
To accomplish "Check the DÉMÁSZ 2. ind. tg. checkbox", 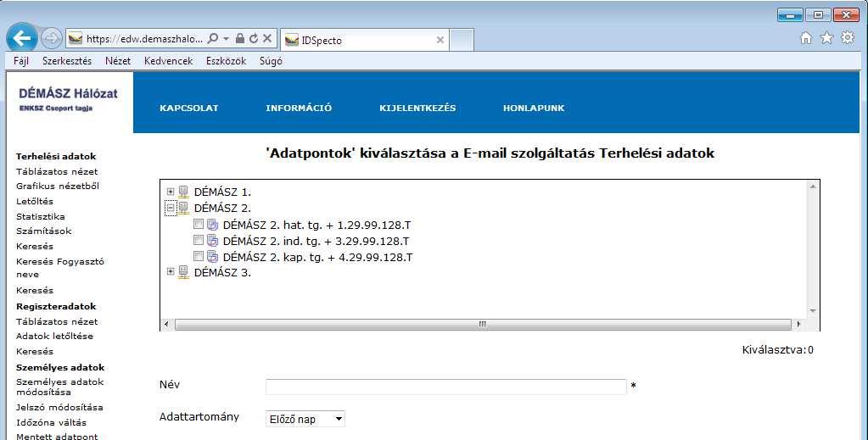I will pos(199,240).
